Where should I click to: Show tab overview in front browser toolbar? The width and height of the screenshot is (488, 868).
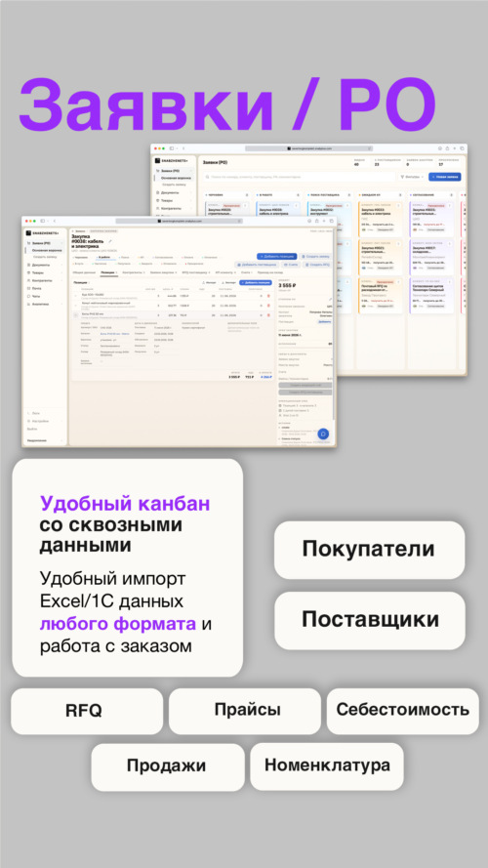click(x=332, y=221)
